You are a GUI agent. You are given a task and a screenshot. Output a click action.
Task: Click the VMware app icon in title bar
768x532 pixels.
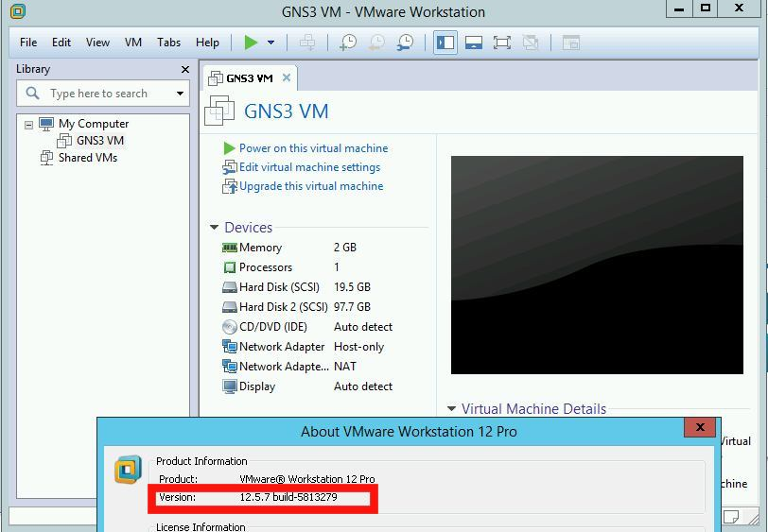[x=17, y=10]
